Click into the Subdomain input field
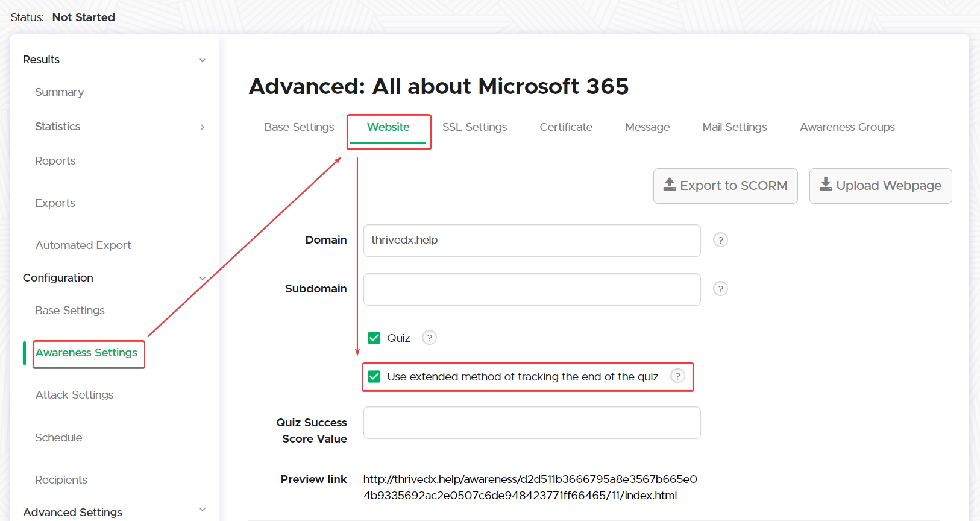This screenshot has height=521, width=980. coord(532,289)
